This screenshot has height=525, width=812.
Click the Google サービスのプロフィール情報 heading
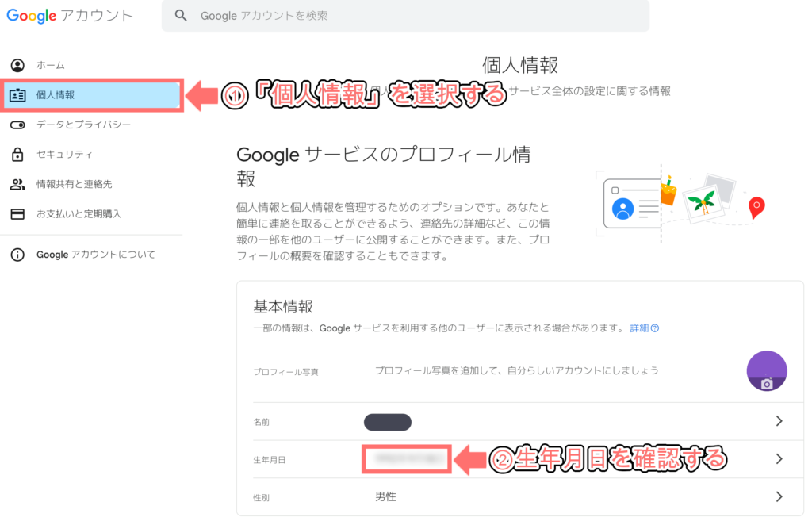tap(384, 167)
